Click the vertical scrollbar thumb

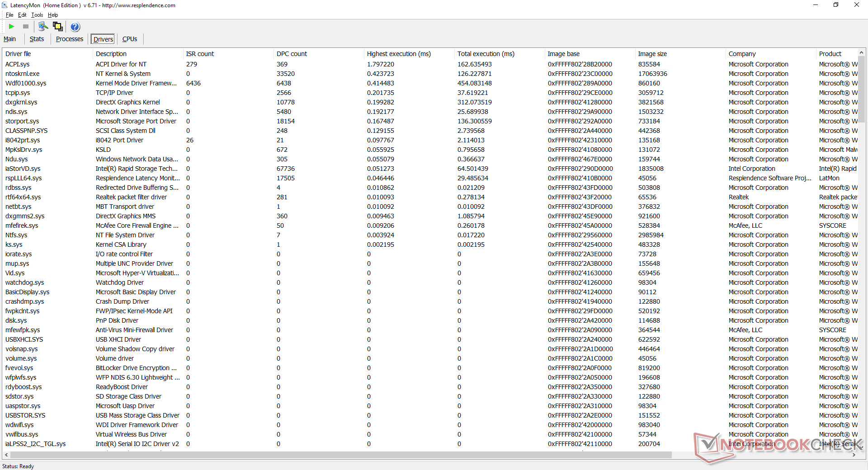pyautogui.click(x=861, y=89)
